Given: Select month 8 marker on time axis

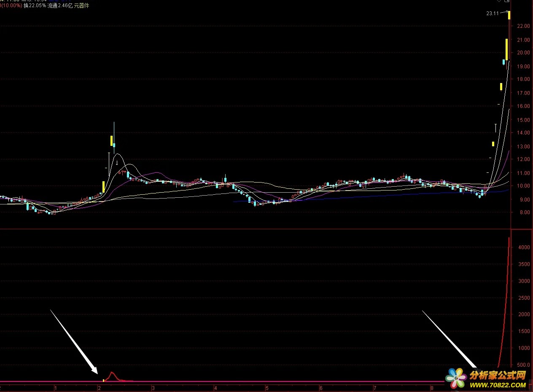Looking at the screenshot, I should 431,387.
